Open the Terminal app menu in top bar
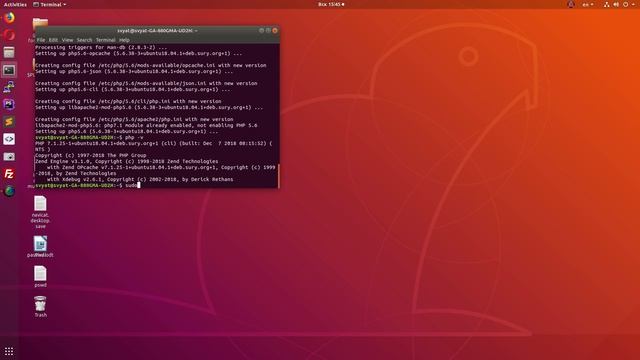This screenshot has height=360, width=640. coord(50,4)
